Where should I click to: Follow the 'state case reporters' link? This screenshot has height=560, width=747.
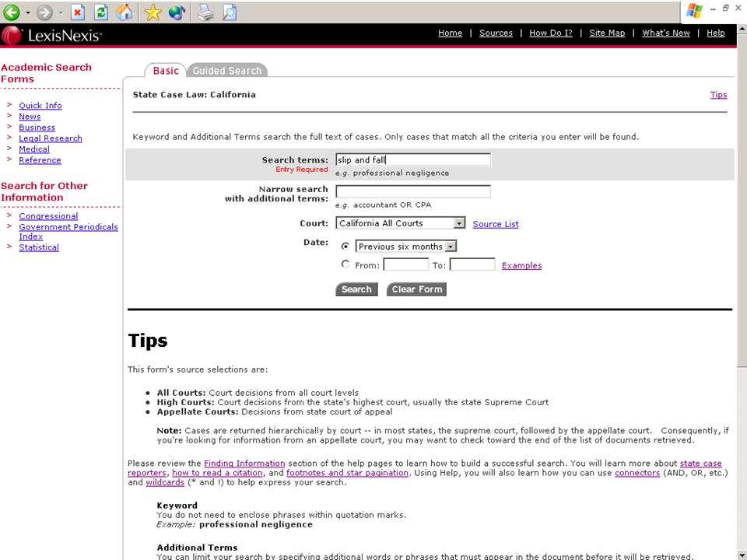[x=700, y=463]
